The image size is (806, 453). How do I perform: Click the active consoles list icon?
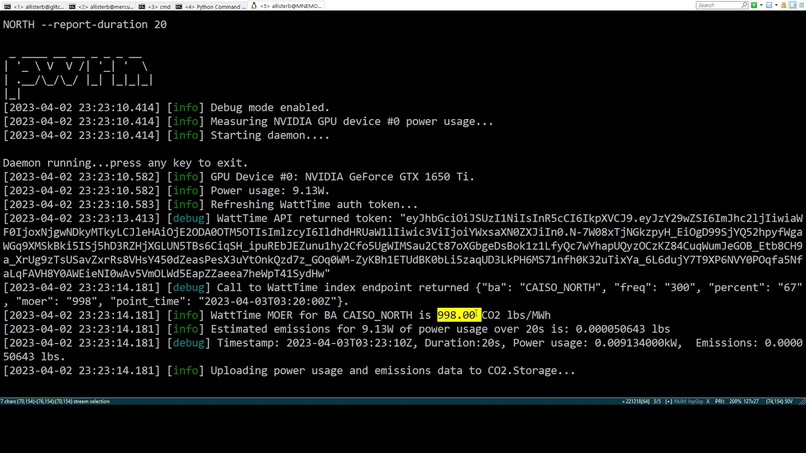(x=769, y=5)
